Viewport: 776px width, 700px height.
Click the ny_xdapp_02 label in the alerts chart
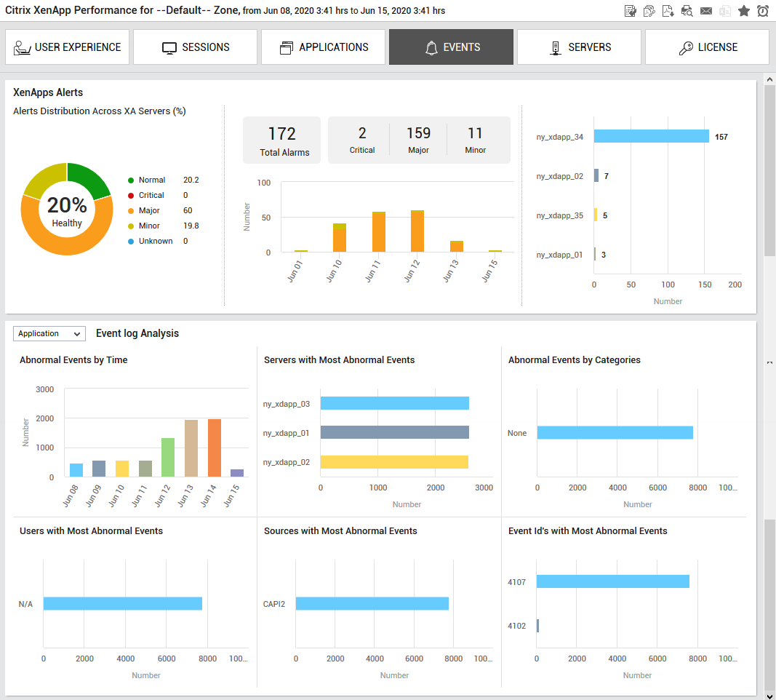(560, 176)
